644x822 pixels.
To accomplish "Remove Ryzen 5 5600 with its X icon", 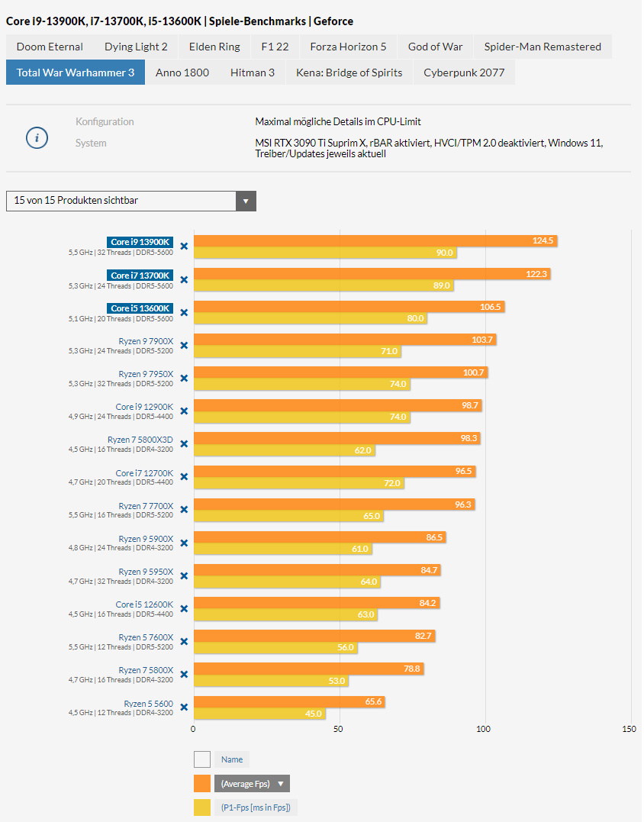I will tap(184, 708).
